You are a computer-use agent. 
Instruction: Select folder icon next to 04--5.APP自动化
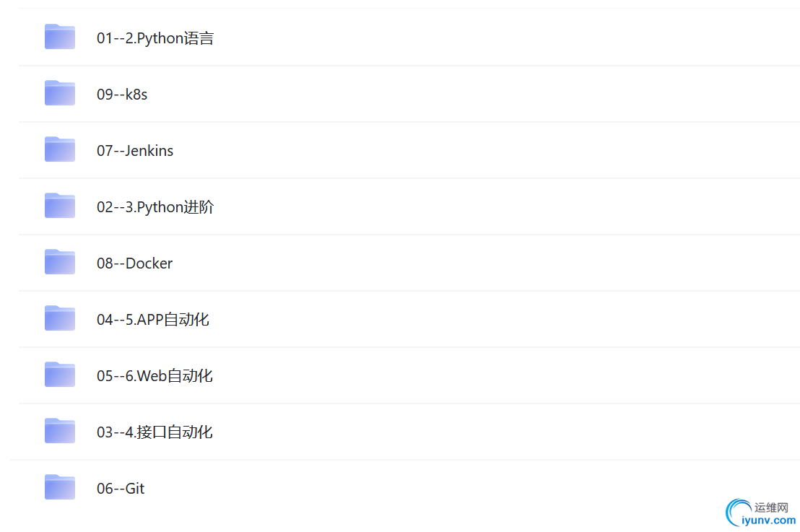click(x=60, y=318)
